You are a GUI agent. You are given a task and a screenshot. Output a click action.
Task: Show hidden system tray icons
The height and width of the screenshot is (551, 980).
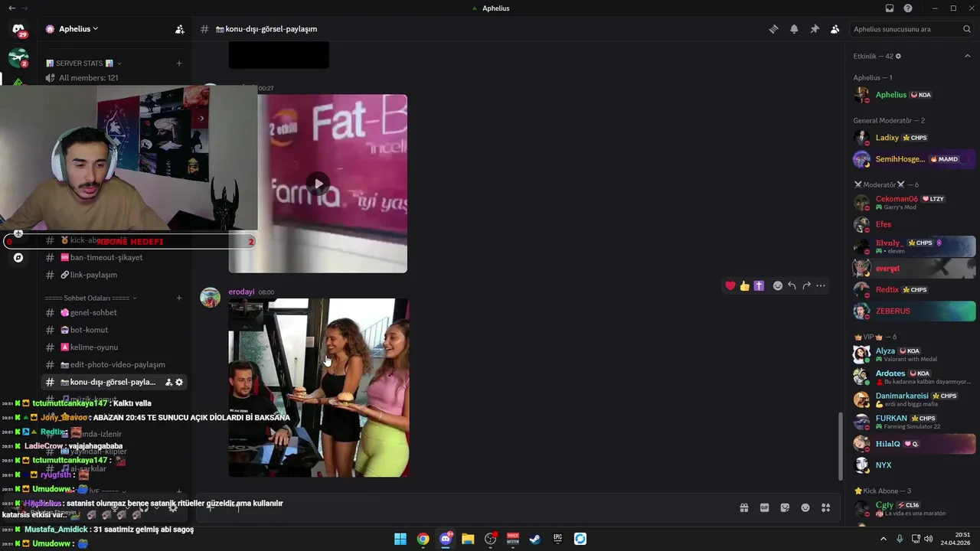(883, 539)
